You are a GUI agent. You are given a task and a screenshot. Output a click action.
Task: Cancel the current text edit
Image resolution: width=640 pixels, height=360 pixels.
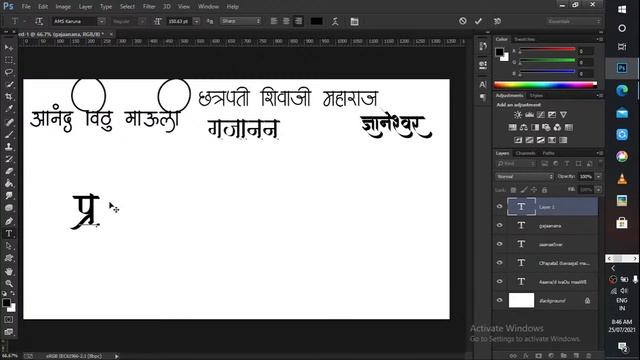(x=462, y=21)
